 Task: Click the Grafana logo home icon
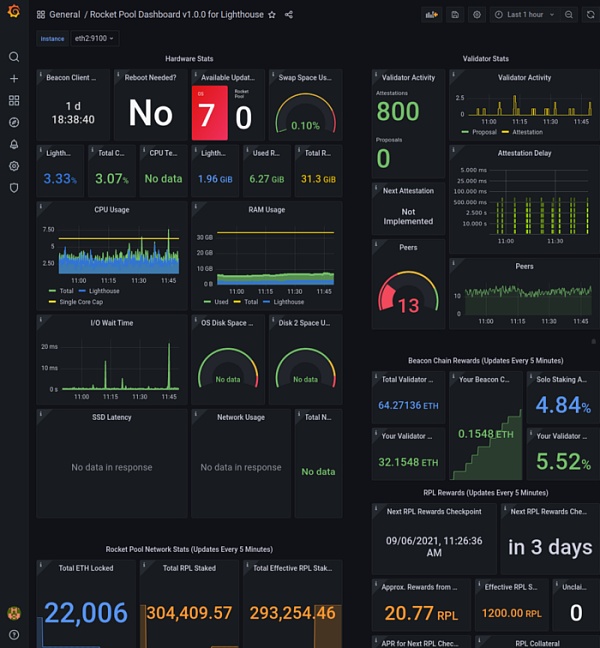[14, 15]
